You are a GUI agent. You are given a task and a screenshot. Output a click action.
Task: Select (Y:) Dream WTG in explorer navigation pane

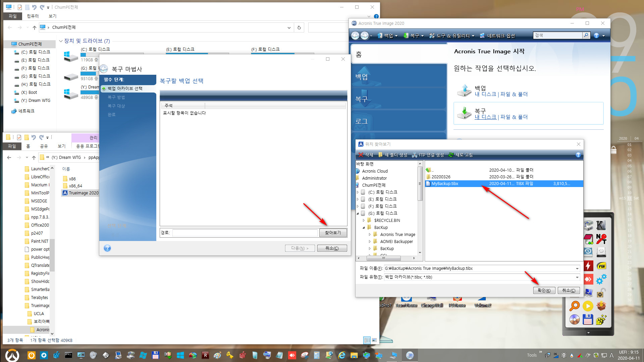click(36, 100)
